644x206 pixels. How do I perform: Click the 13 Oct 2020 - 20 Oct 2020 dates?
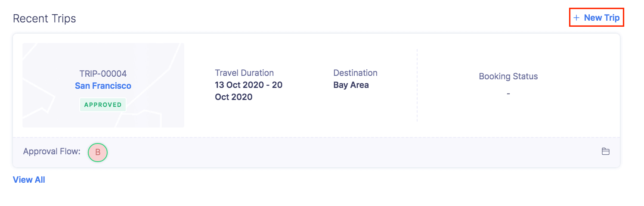coord(248,91)
